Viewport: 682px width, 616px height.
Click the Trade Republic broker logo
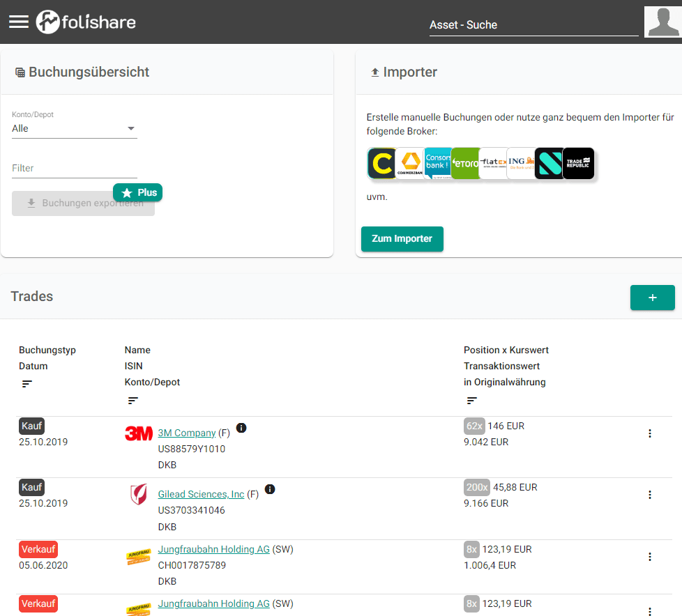point(578,164)
